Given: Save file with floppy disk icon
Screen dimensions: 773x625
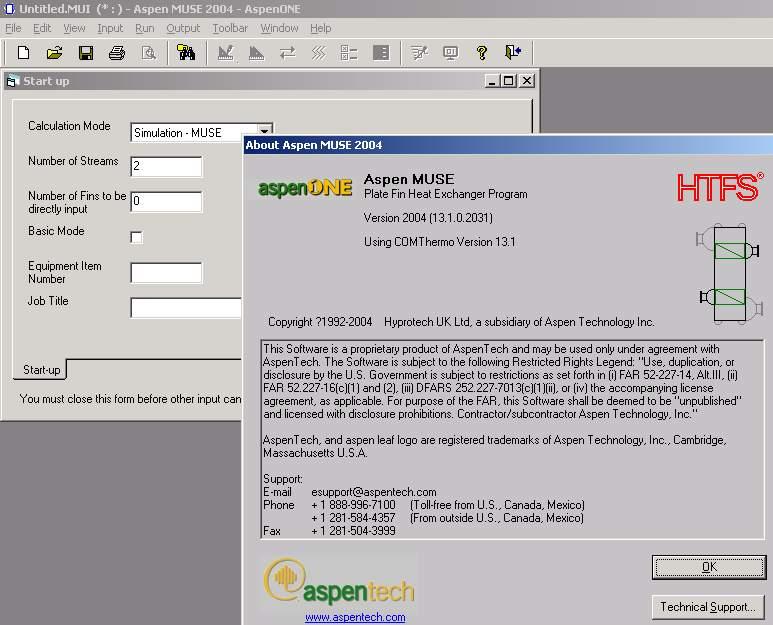Looking at the screenshot, I should click(86, 52).
